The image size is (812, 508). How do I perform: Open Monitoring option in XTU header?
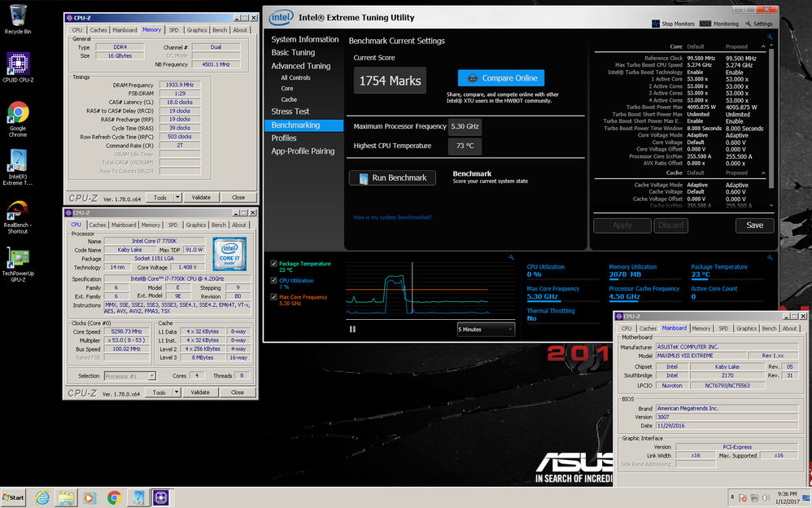click(718, 24)
